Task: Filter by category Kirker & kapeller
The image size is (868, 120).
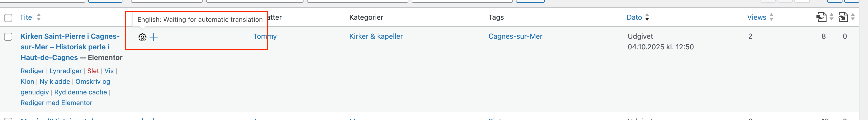Action: pyautogui.click(x=376, y=36)
